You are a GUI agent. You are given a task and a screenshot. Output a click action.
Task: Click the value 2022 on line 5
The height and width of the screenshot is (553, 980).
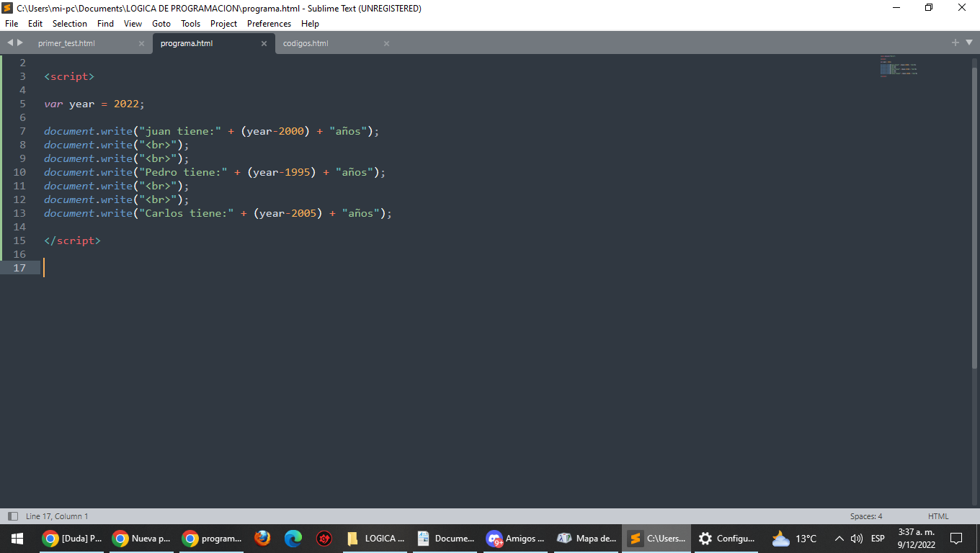pos(126,104)
